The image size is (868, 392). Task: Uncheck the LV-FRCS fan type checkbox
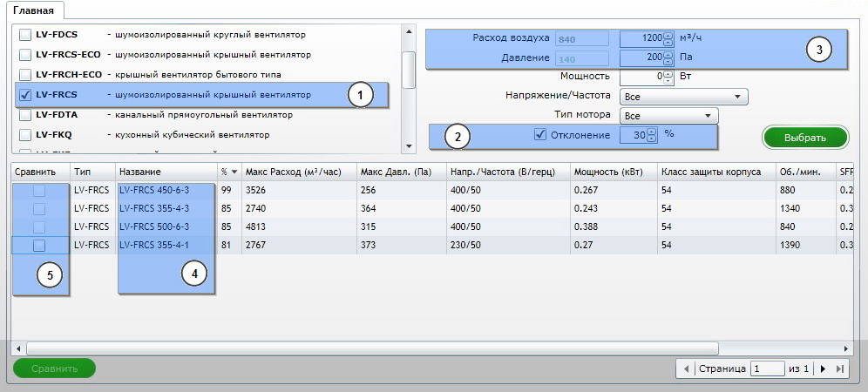25,94
